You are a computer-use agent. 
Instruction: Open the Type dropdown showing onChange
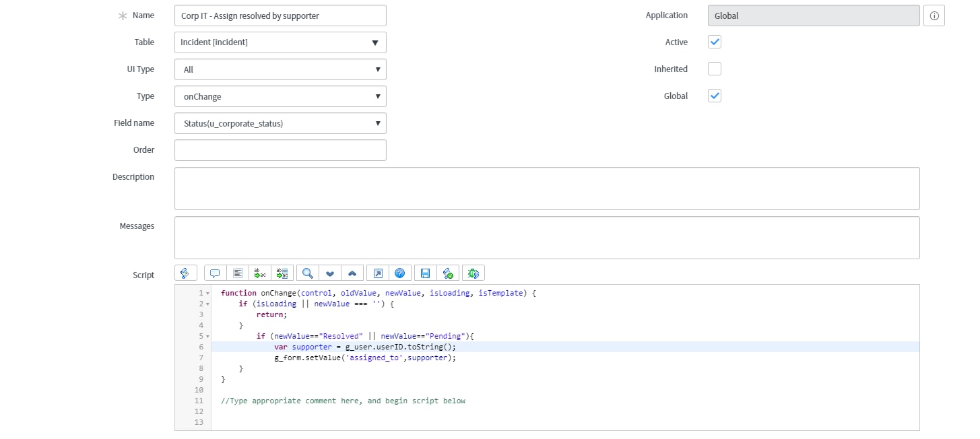(280, 96)
